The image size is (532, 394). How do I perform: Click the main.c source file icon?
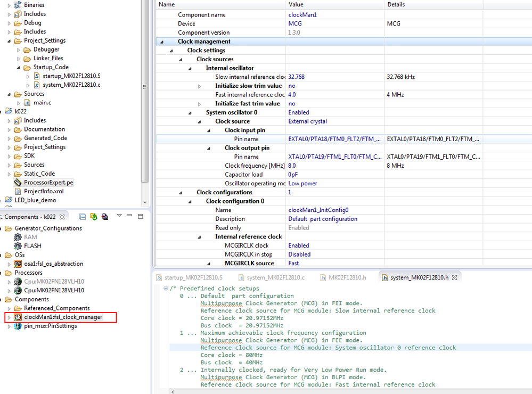click(27, 102)
